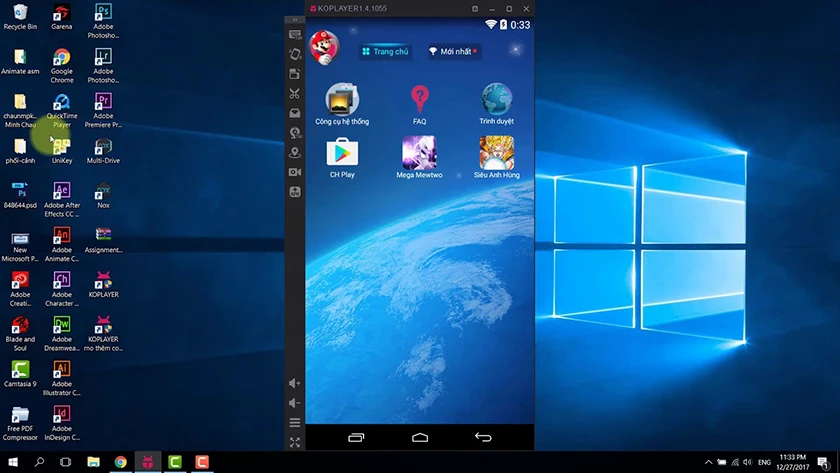This screenshot has height=473, width=840.
Task: Select the New Microsoft PowerPoint file on desktop
Action: click(x=20, y=245)
